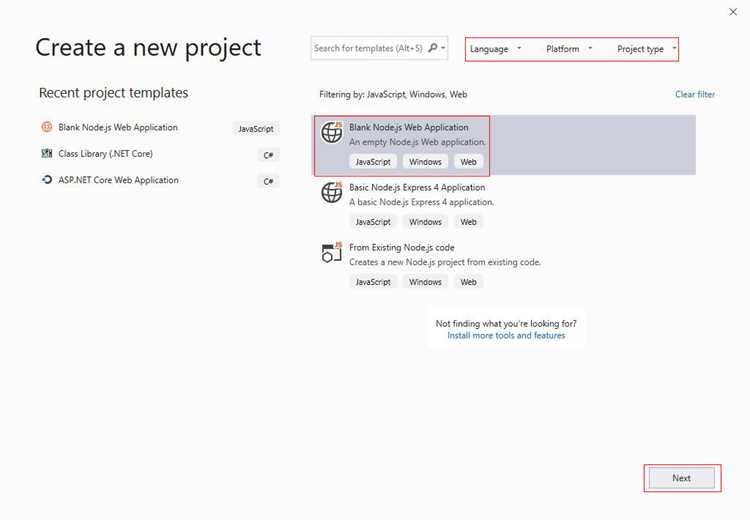
Task: Click the From Existing Node.js code icon
Action: coord(331,253)
